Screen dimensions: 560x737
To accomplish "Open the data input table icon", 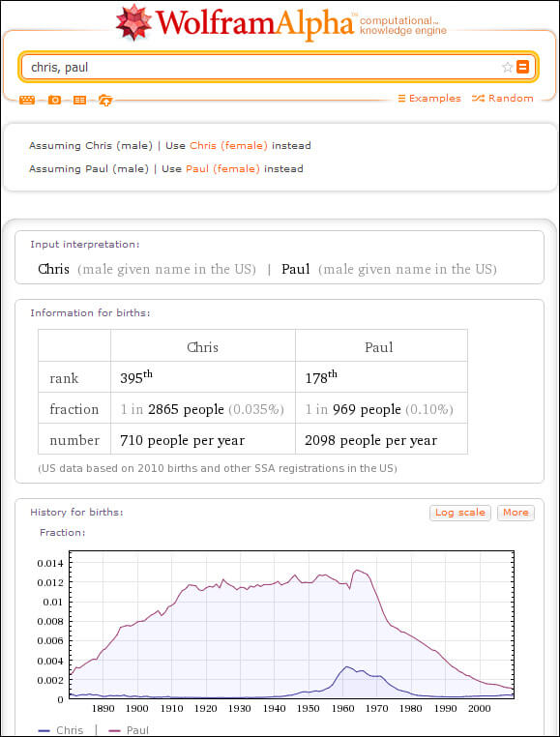I will click(x=79, y=101).
